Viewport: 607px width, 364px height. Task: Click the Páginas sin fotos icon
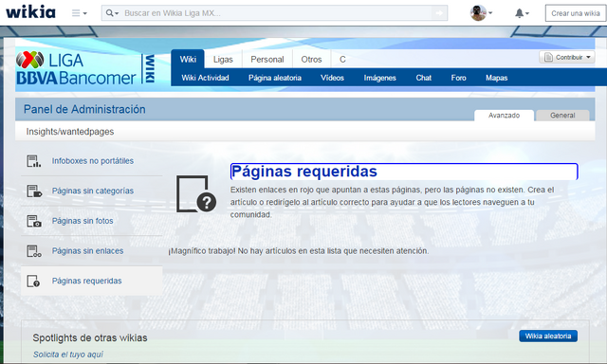coord(34,221)
